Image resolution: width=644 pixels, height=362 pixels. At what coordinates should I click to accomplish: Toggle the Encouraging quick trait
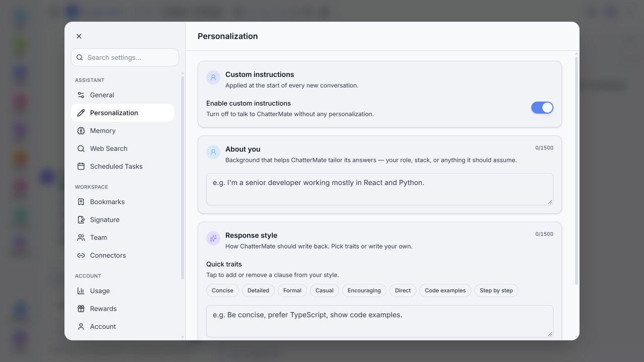364,291
